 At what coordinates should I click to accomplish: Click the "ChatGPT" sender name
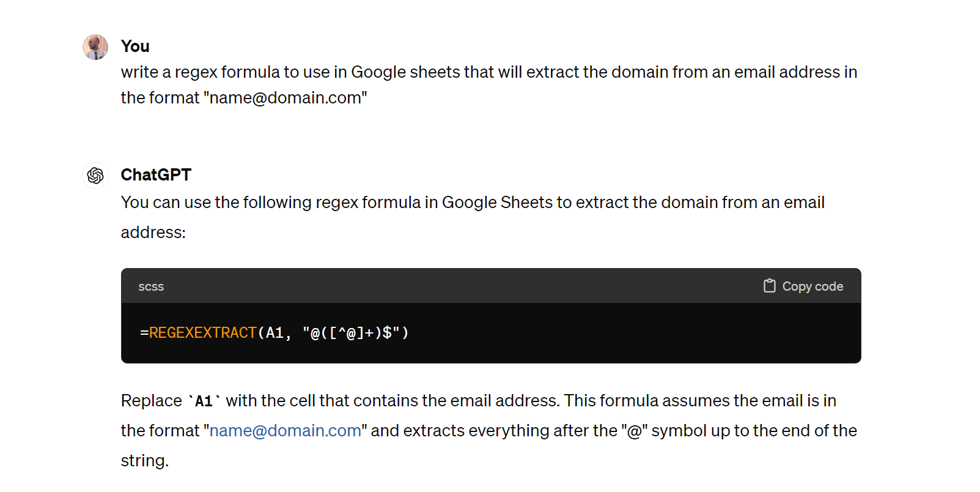point(156,175)
